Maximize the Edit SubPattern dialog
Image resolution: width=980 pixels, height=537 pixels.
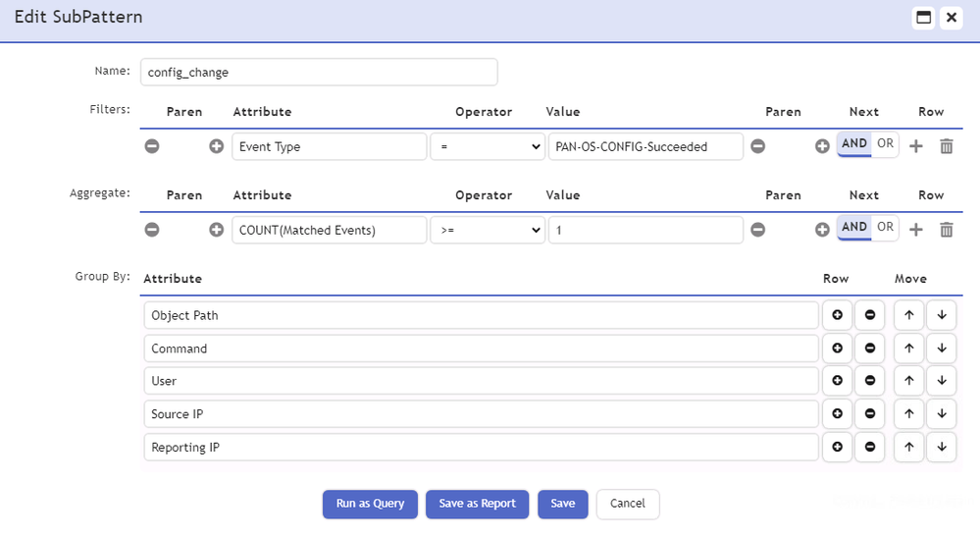coord(923,18)
